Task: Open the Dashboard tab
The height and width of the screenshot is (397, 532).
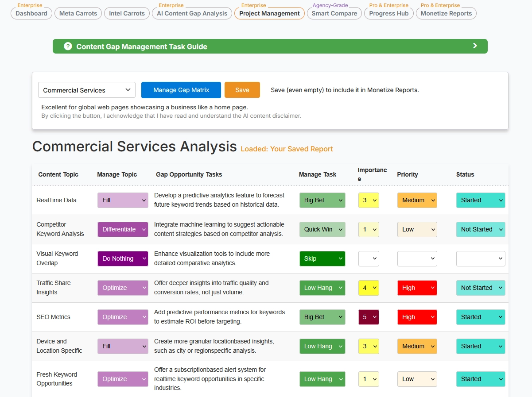Action: [x=31, y=13]
